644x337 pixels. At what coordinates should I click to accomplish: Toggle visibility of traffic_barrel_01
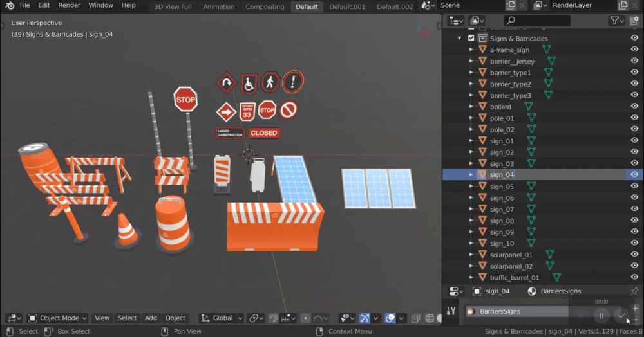[x=634, y=278]
